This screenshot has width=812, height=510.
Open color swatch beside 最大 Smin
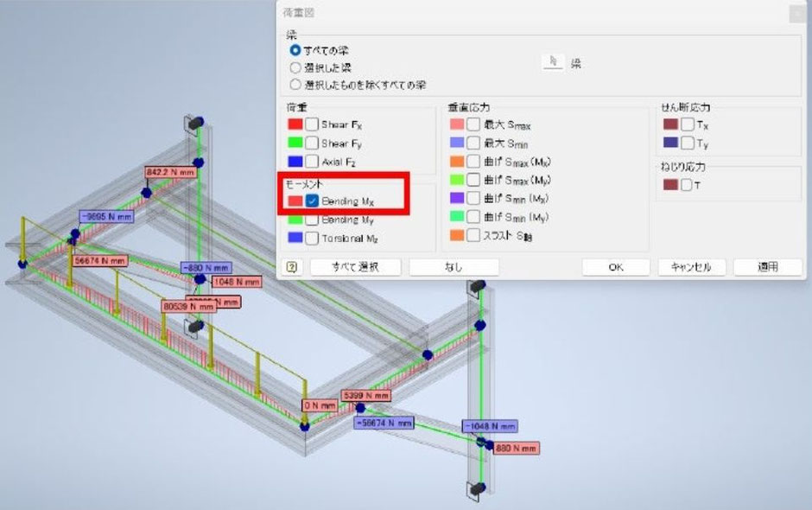[457, 143]
